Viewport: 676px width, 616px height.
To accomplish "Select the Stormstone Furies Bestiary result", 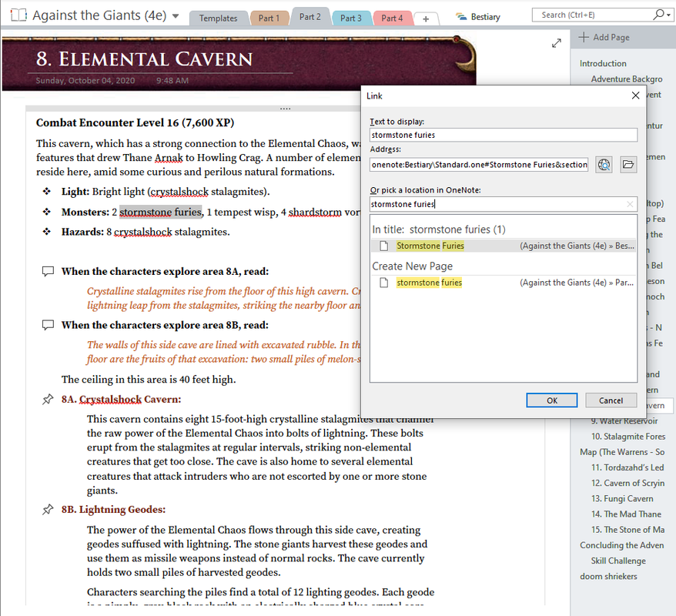I will (x=504, y=246).
